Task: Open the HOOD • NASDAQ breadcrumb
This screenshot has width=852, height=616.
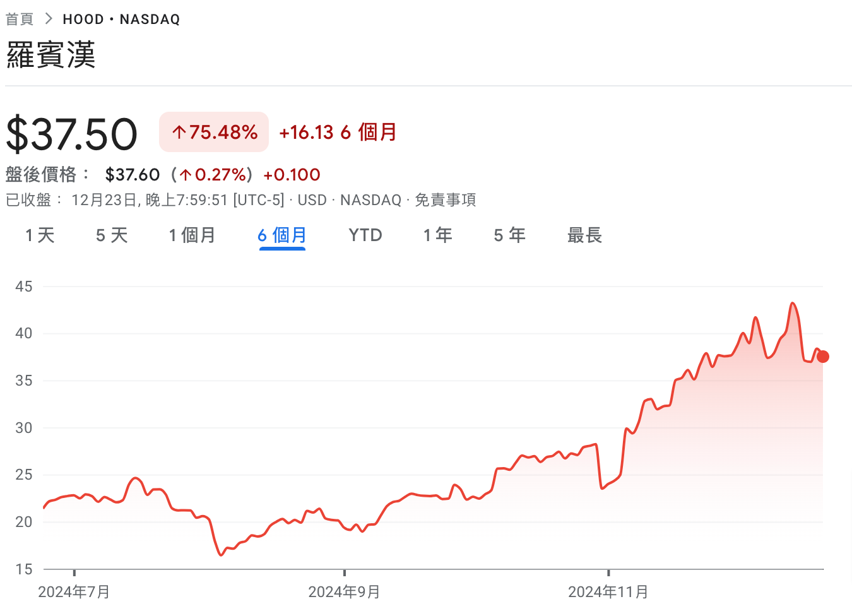Action: [x=121, y=19]
